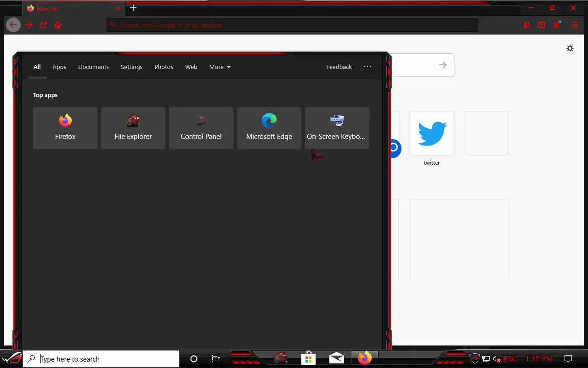Switch to Firefox in taskbar
588x368 pixels.
pos(365,358)
